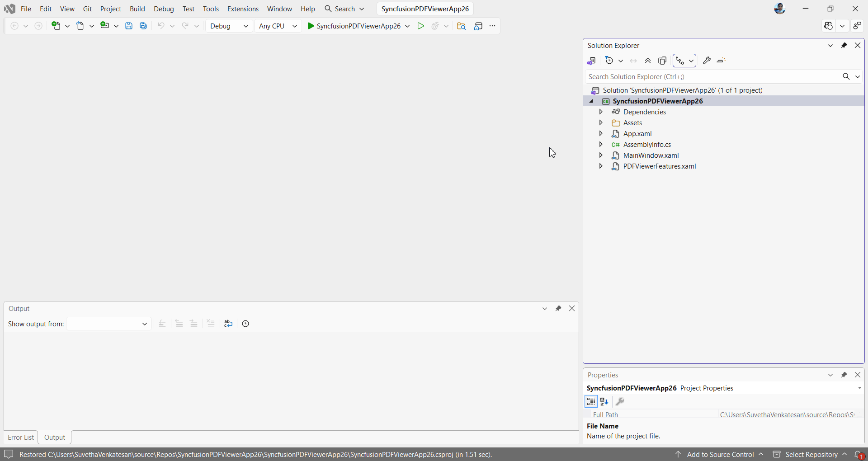Open the Git menu

point(87,9)
